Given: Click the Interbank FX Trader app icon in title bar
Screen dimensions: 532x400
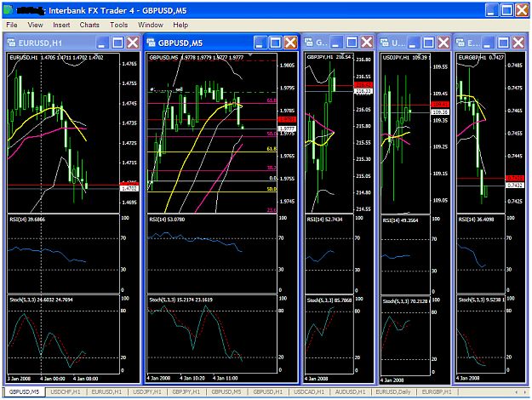Looking at the screenshot, I should coord(9,10).
